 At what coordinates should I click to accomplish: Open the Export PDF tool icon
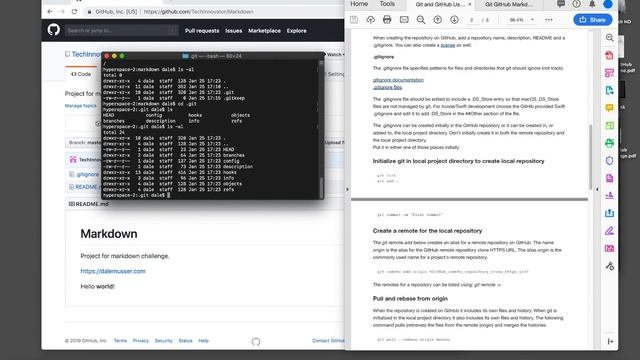coord(609,90)
